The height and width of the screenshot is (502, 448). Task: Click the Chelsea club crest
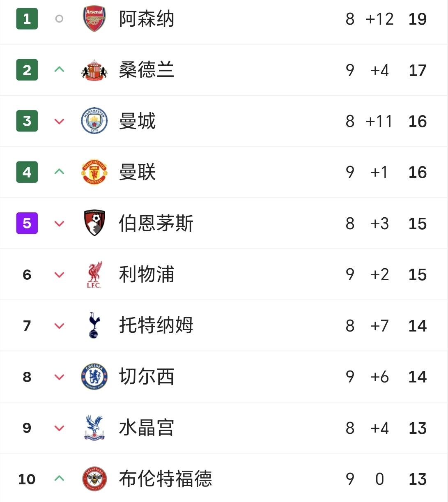(x=94, y=377)
